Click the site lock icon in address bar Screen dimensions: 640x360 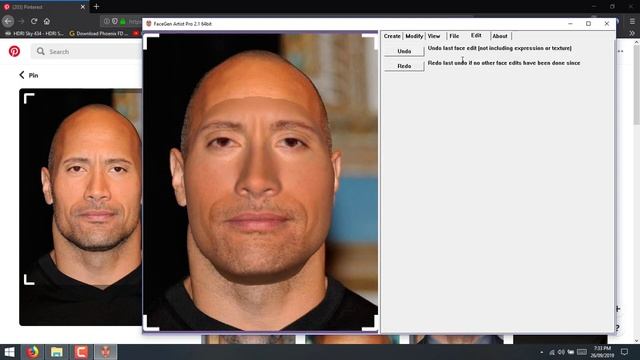point(122,21)
